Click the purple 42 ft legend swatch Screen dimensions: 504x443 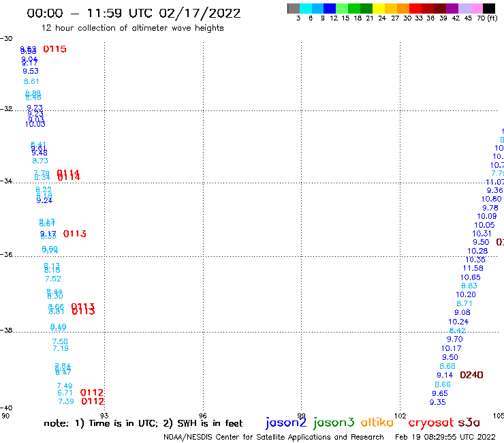(452, 8)
